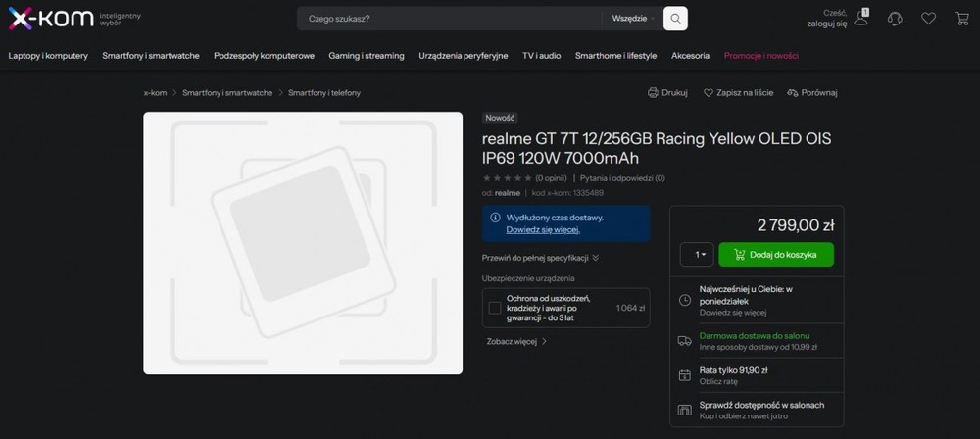Print the page with Drukuj
This screenshot has width=980, height=439.
(667, 93)
